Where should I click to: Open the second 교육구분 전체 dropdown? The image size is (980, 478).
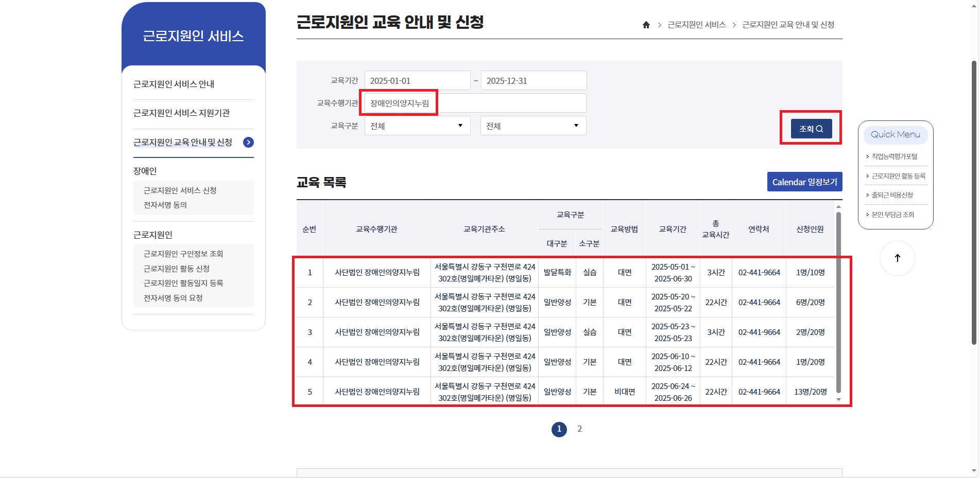(x=533, y=126)
